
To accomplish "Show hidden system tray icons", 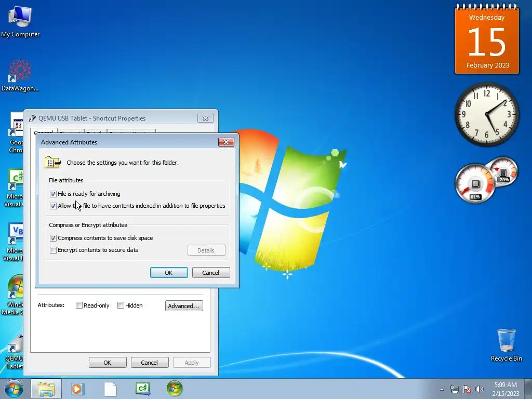I will (442, 389).
